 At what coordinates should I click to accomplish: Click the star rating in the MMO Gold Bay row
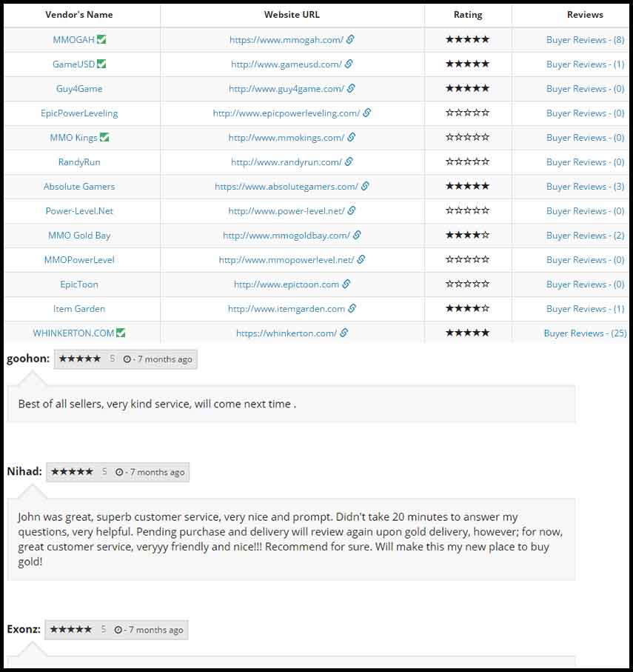click(467, 234)
